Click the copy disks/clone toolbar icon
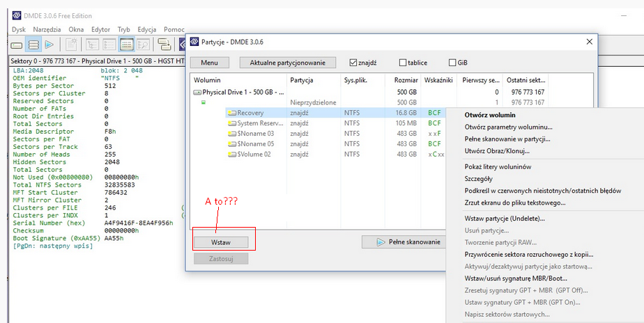Image resolution: width=644 pixels, height=323 pixels. point(164,45)
